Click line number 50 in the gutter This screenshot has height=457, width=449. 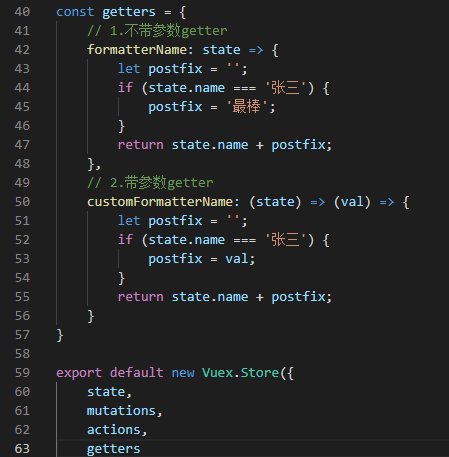[x=22, y=202]
